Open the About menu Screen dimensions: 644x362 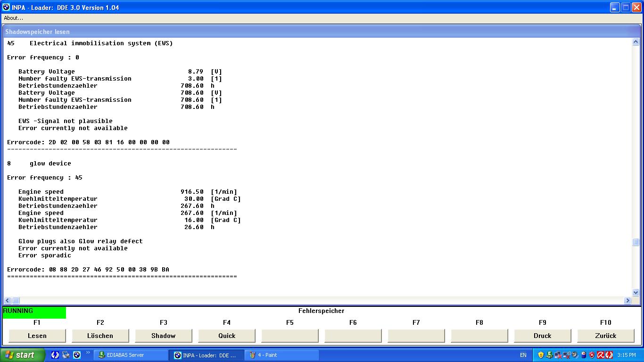click(13, 18)
